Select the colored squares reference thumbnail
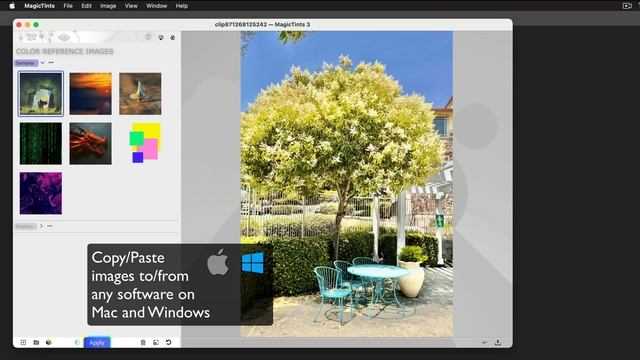 (145, 143)
